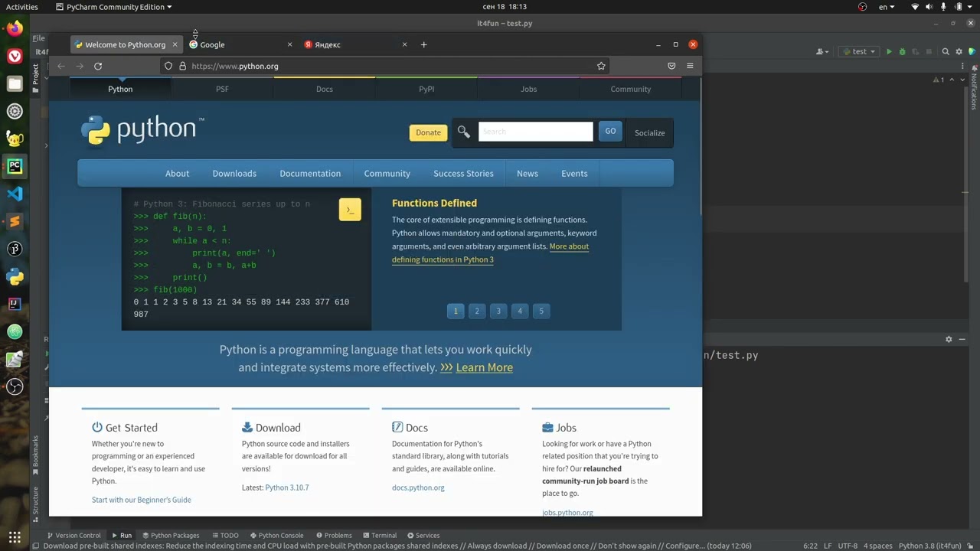Click the Pocket save icon in Firefox
This screenshot has width=980, height=551.
click(671, 66)
